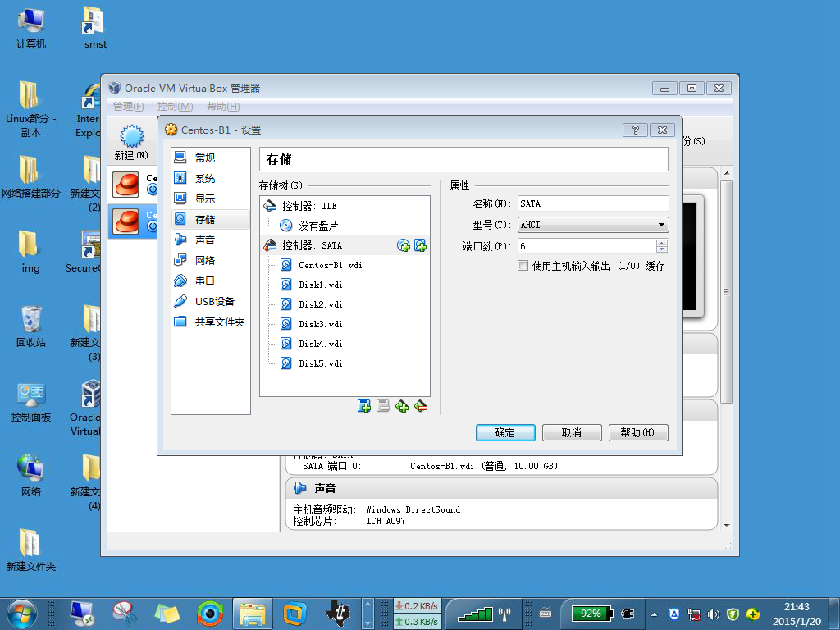The width and height of the screenshot is (840, 630).
Task: Open the 常规 settings page
Action: (x=211, y=157)
